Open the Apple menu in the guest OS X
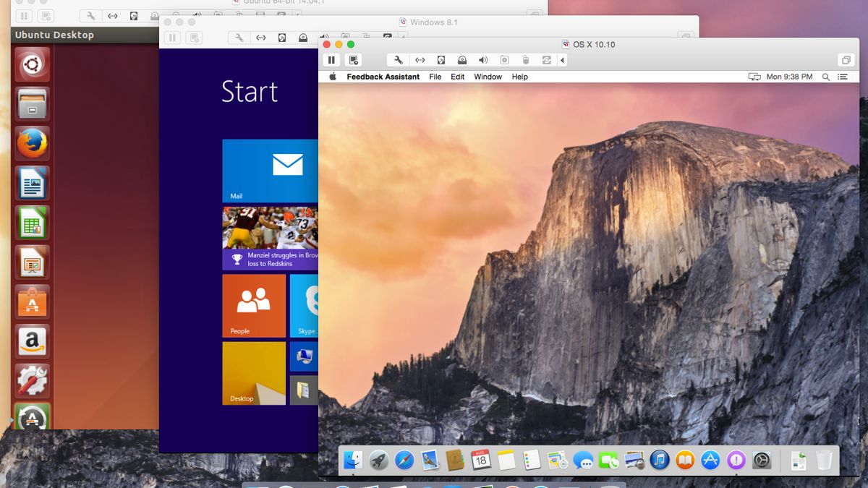Screen dimensions: 868x488 333,77
